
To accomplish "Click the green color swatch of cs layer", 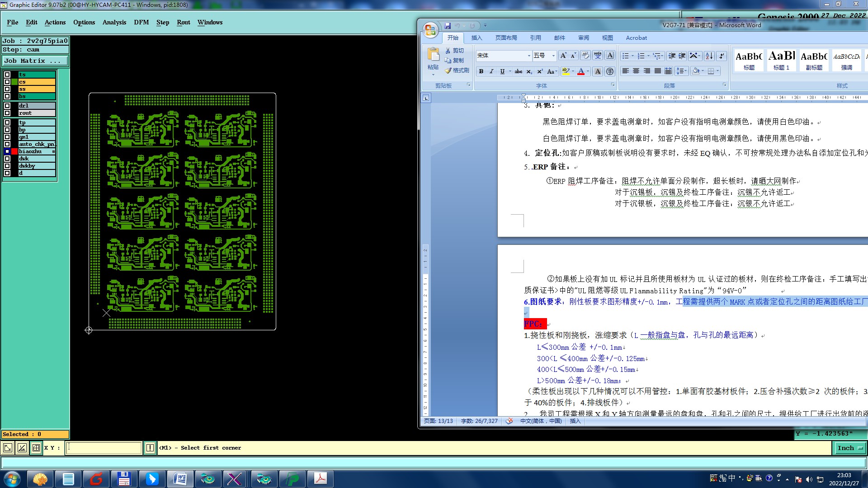I will [x=14, y=82].
